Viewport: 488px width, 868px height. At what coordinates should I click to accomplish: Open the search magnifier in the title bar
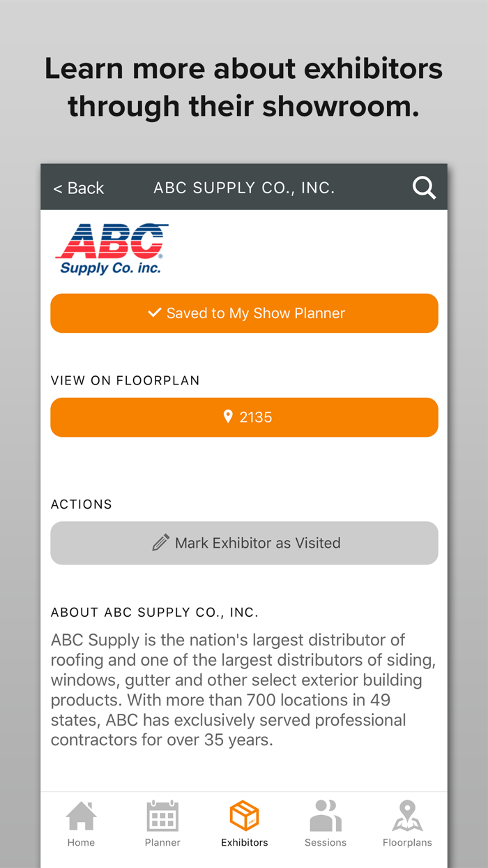coord(423,187)
